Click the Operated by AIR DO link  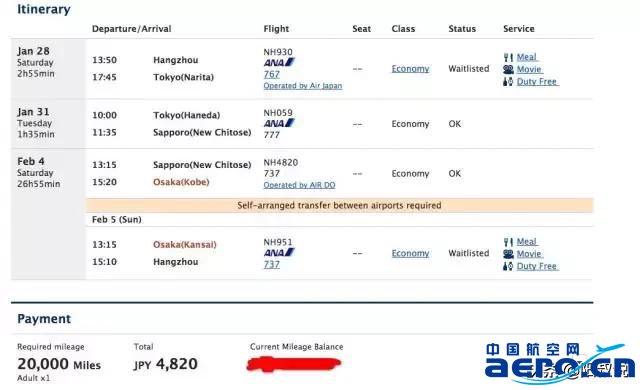click(x=300, y=185)
